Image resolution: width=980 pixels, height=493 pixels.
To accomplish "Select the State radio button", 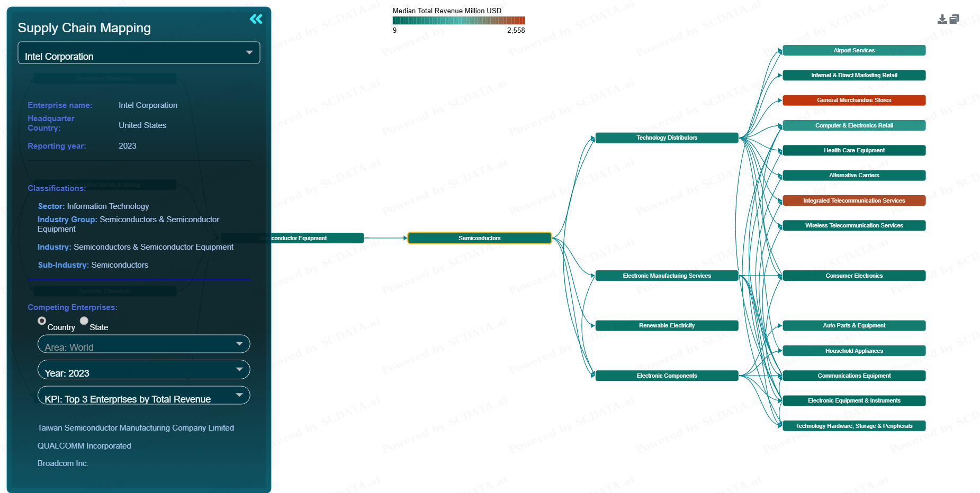I will 84,321.
